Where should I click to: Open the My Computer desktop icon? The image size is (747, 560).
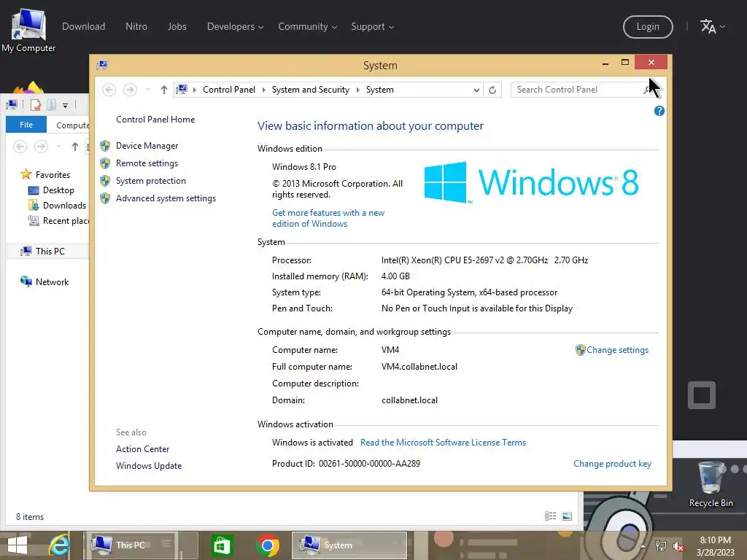(x=28, y=29)
